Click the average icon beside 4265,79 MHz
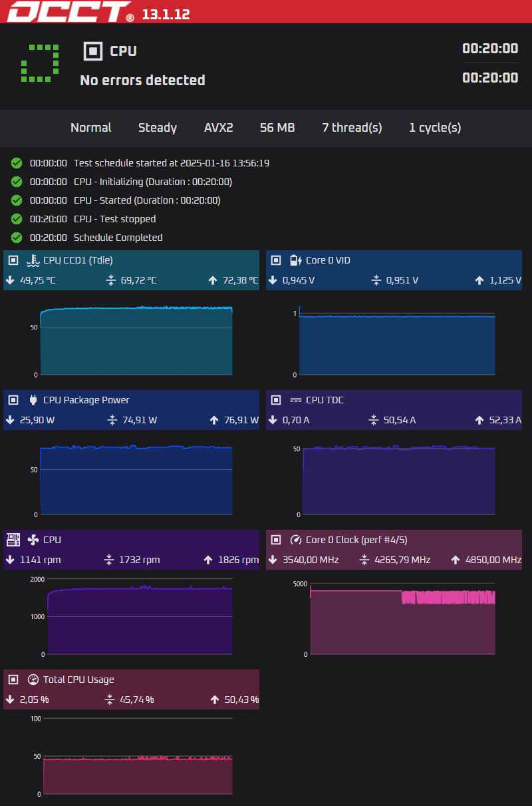 (x=364, y=560)
